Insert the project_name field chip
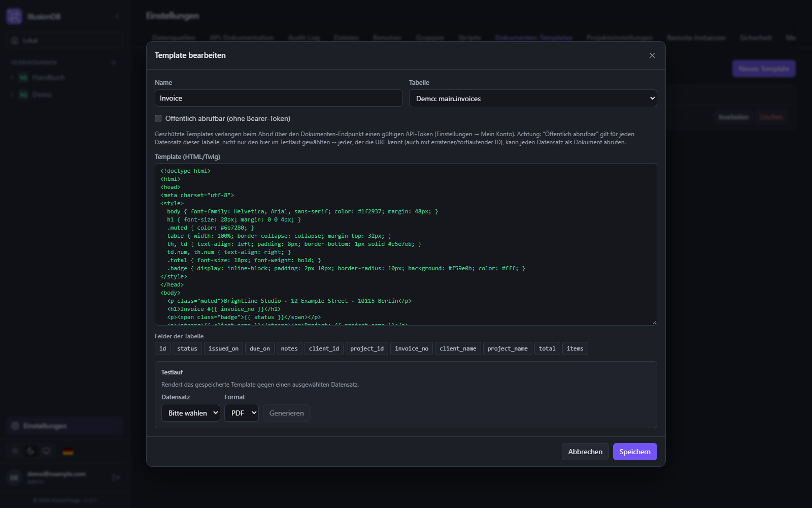This screenshot has width=812, height=508. (x=507, y=348)
